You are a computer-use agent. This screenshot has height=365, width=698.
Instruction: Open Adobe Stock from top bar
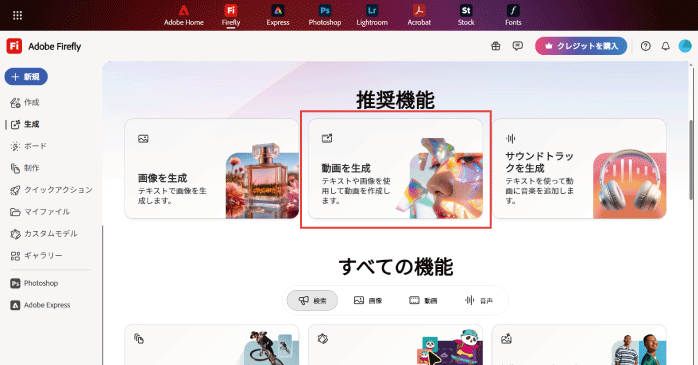[x=466, y=16]
